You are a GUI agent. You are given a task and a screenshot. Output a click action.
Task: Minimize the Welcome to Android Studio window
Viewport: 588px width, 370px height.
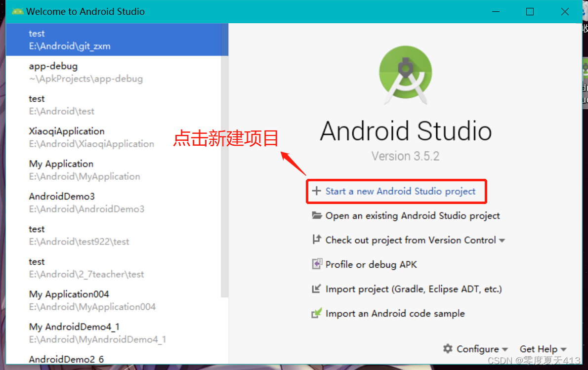click(x=496, y=12)
